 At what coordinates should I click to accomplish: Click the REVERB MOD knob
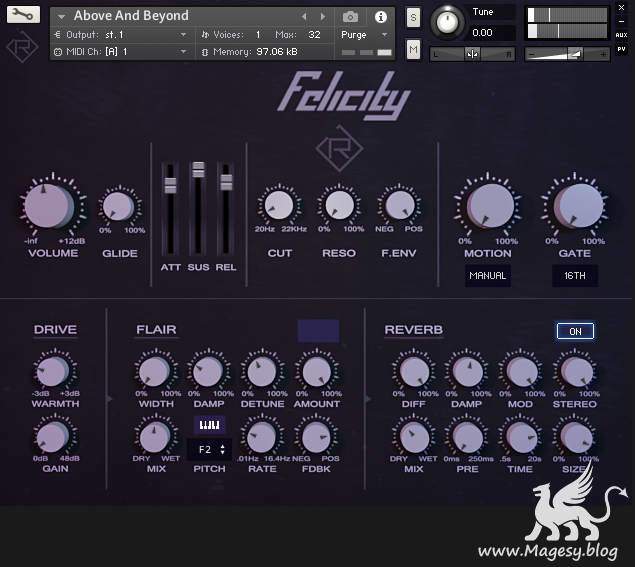click(521, 372)
